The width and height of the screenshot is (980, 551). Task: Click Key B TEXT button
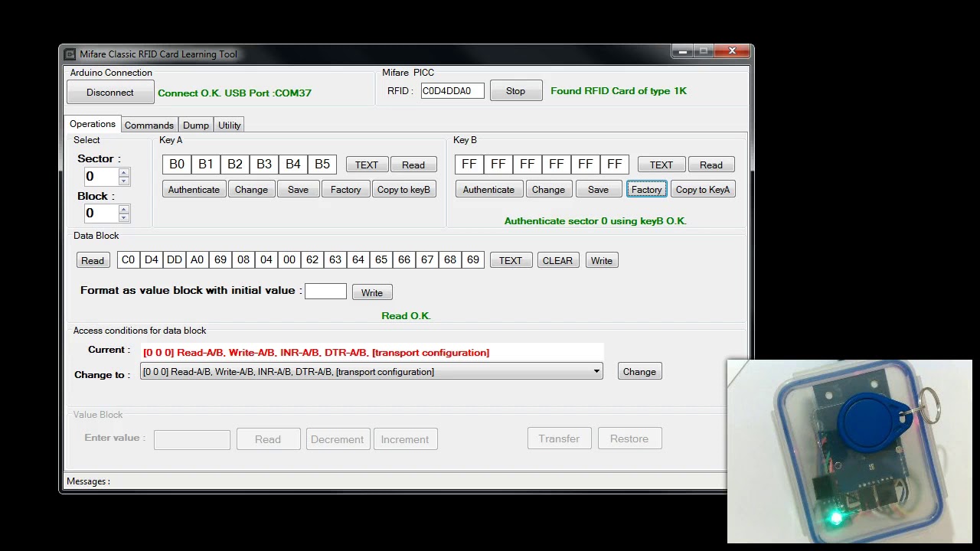[661, 165]
